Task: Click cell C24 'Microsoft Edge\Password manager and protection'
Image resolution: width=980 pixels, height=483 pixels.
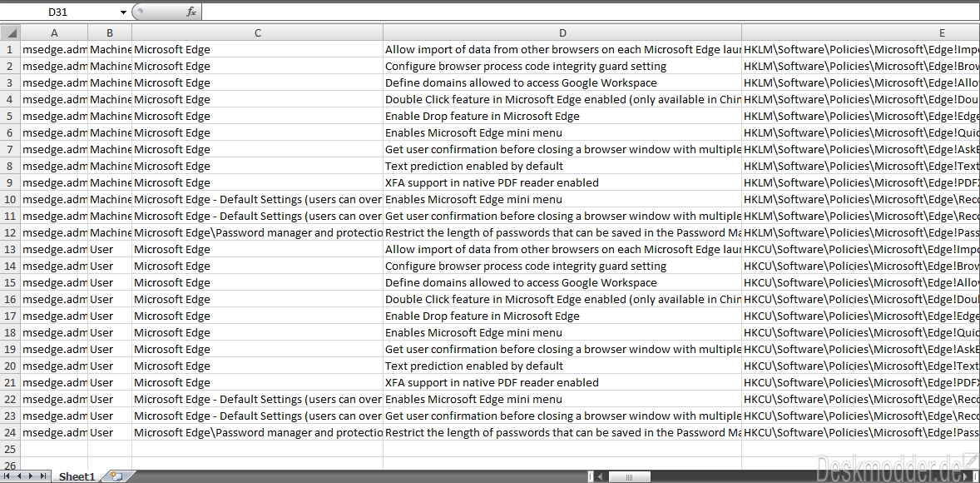Action: click(x=258, y=432)
